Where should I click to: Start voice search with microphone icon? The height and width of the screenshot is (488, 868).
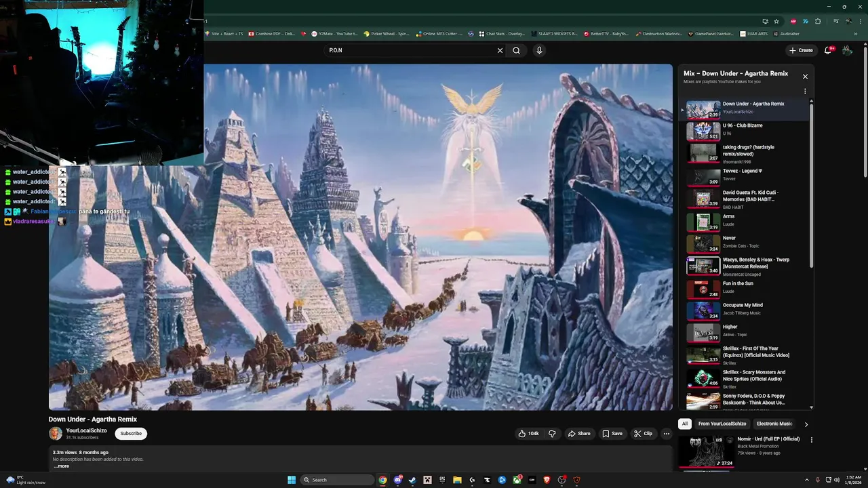[x=539, y=50]
